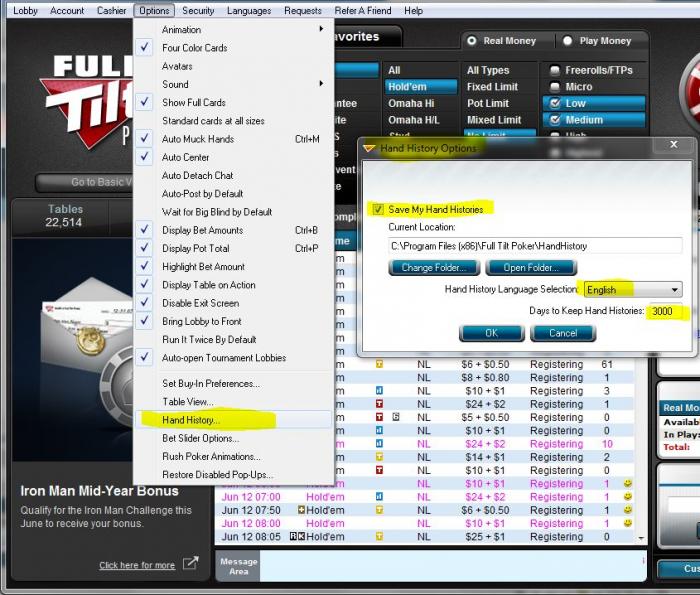Toggle Freerolls/FTPs filter checkbox
The width and height of the screenshot is (700, 595).
(554, 70)
